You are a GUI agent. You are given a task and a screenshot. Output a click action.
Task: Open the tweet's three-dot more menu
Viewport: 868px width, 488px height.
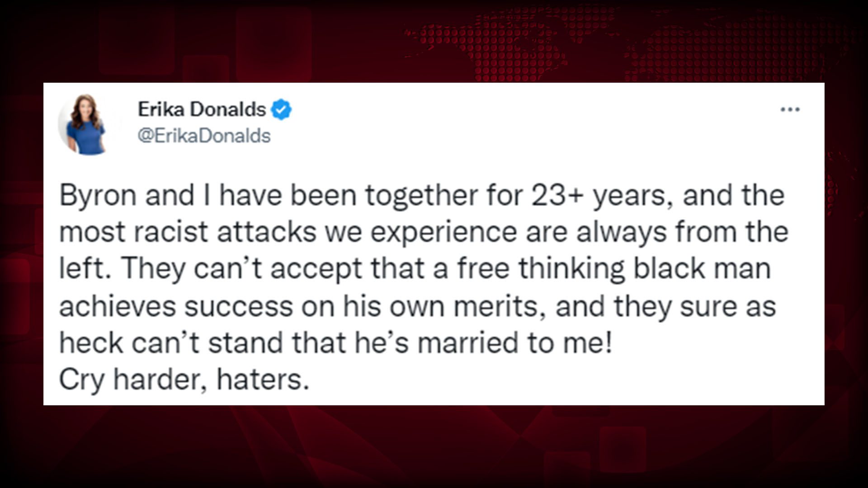coord(790,110)
